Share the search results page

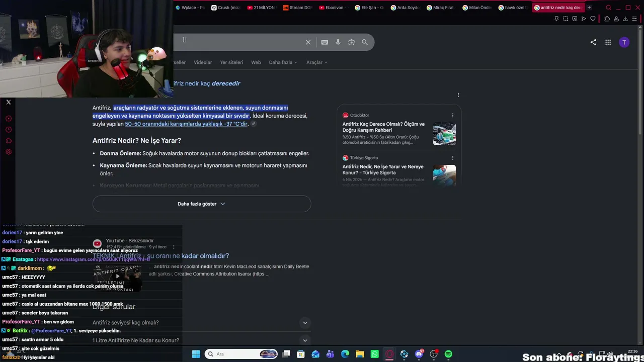[x=593, y=42]
